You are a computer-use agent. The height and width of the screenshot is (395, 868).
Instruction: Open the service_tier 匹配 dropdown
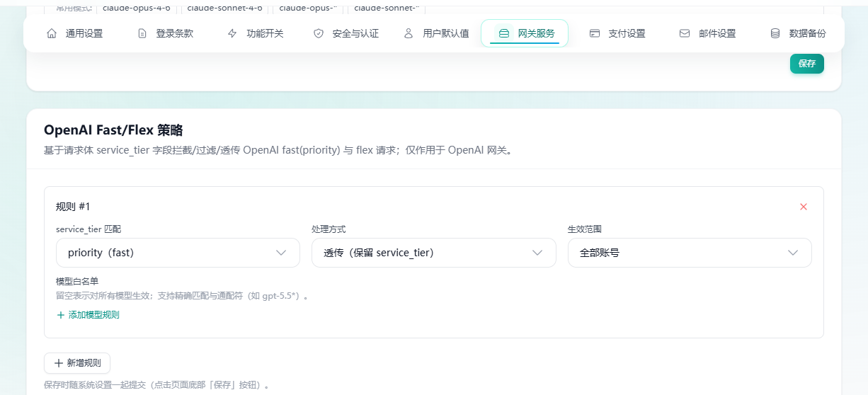pos(178,253)
